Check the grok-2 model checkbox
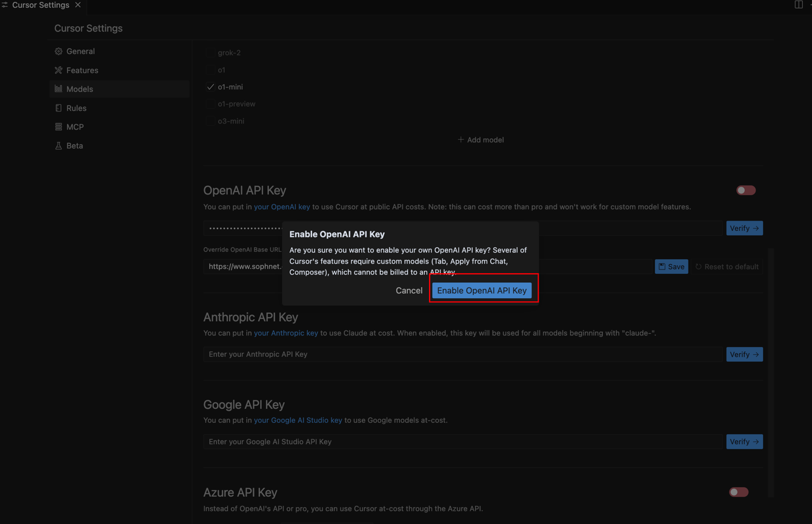The height and width of the screenshot is (524, 812). tap(210, 53)
